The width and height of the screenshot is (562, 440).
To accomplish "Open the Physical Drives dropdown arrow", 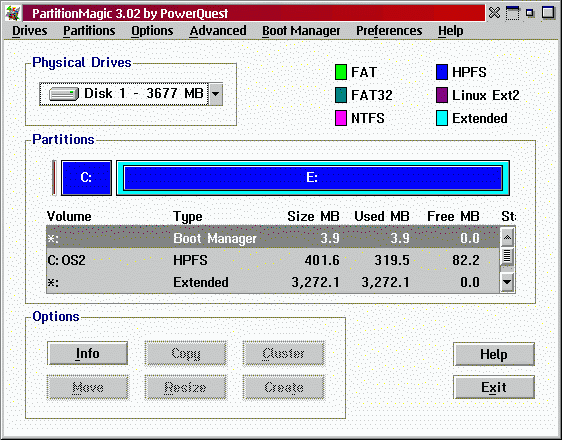I will tap(215, 94).
